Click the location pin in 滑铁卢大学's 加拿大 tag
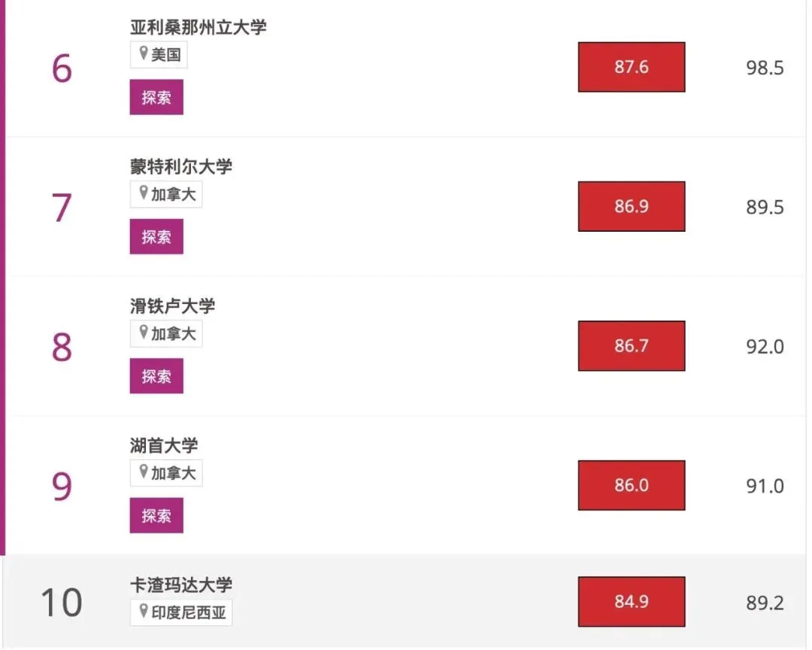This screenshot has height=650, width=812. pos(143,333)
